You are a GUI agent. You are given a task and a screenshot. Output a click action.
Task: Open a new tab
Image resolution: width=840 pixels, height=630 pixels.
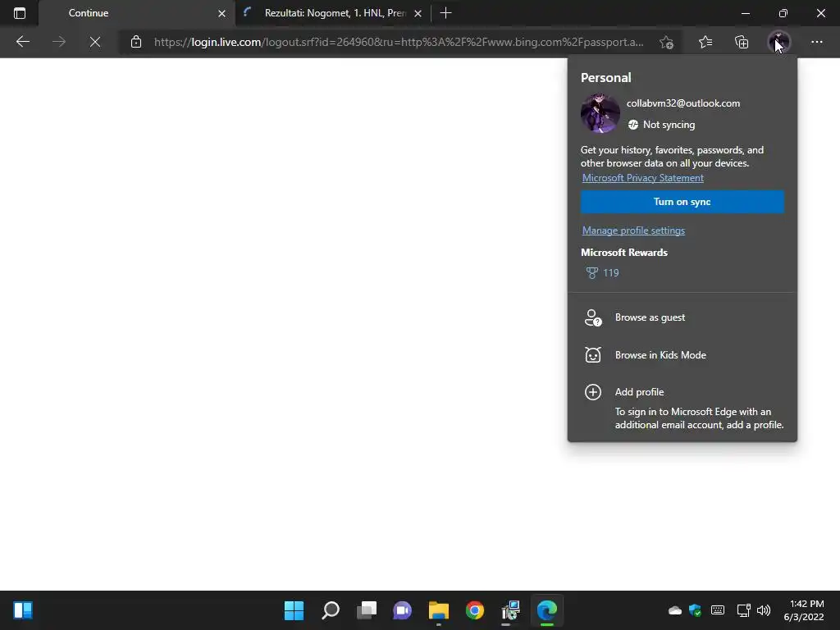coord(445,13)
